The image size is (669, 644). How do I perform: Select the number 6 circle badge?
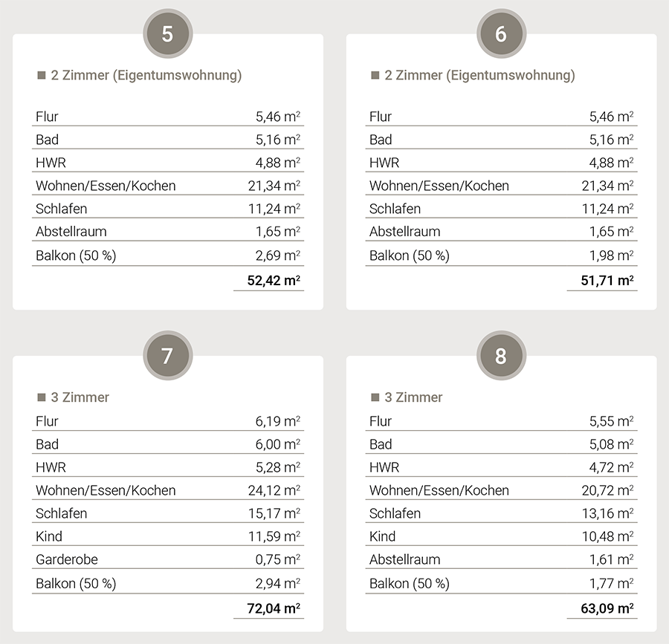pos(501,34)
